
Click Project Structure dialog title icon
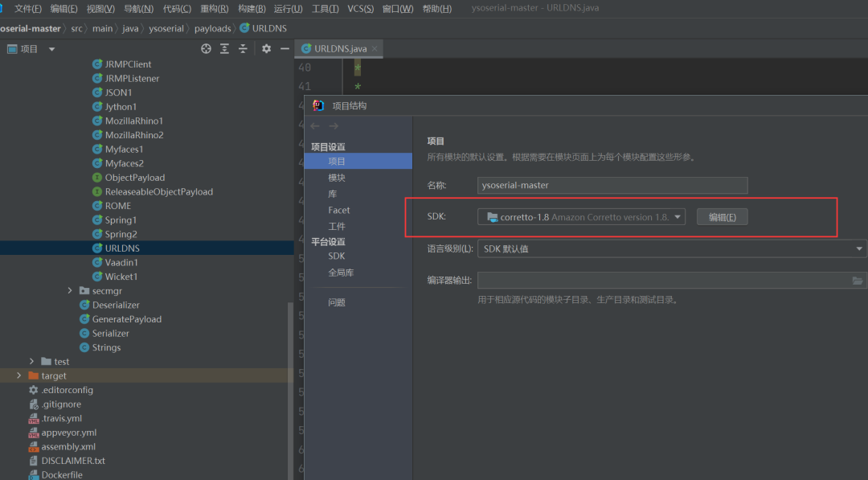click(318, 105)
